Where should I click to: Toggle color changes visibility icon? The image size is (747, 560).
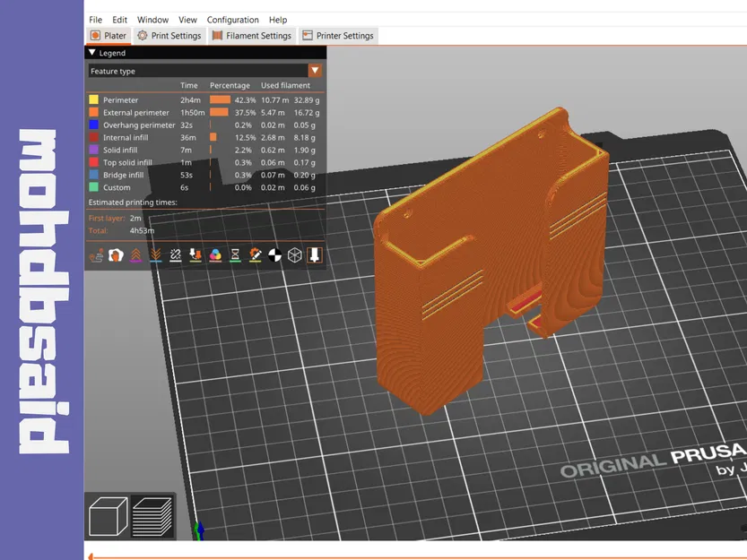point(215,255)
